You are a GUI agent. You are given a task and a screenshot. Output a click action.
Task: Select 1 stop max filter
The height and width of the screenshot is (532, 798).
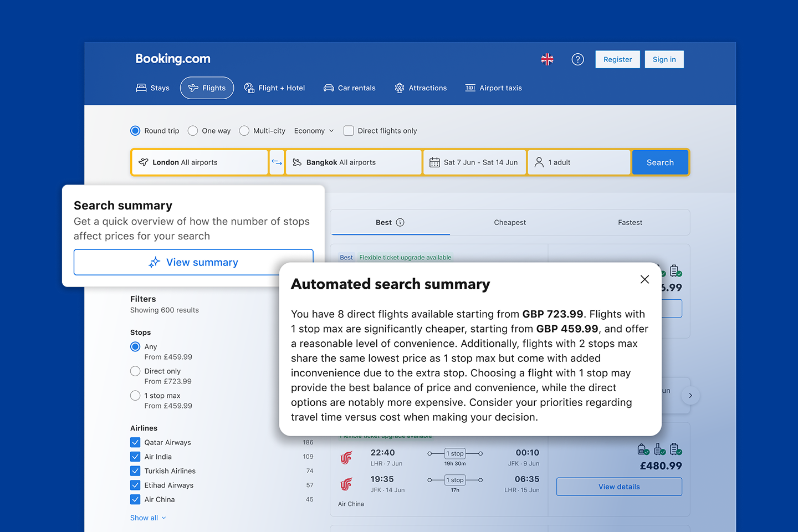(x=135, y=396)
